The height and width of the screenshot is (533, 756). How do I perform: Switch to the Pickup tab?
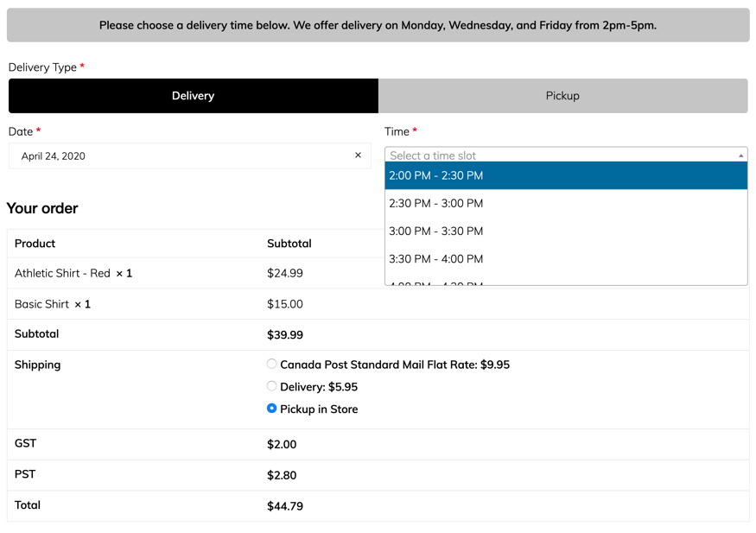[x=562, y=96]
